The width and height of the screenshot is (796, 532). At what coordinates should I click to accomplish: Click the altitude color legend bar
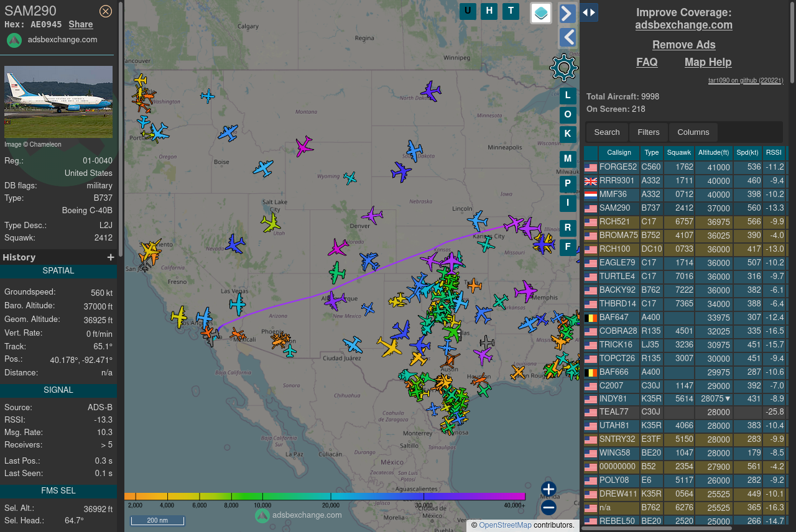pyautogui.click(x=325, y=497)
